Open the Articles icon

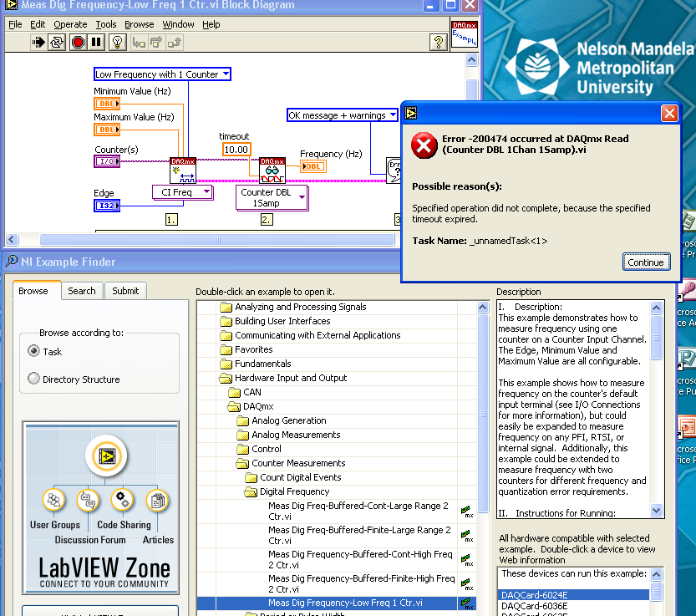click(157, 501)
